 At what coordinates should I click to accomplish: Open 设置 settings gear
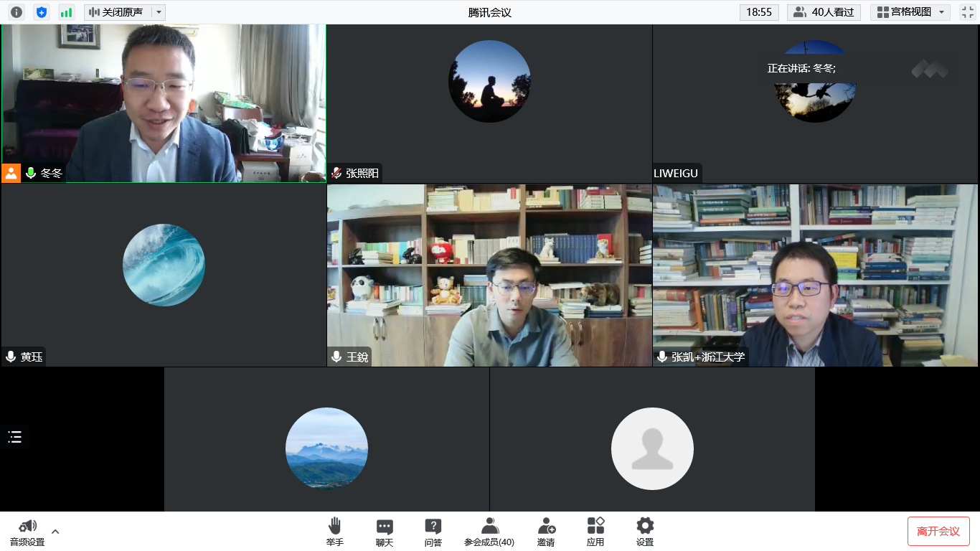point(645,532)
